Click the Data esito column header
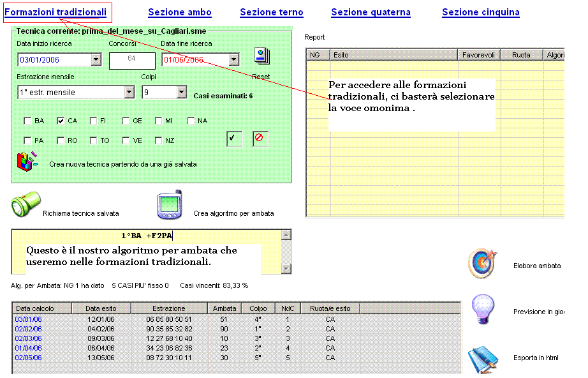Viewport: 588px width, 378px height. [x=101, y=308]
